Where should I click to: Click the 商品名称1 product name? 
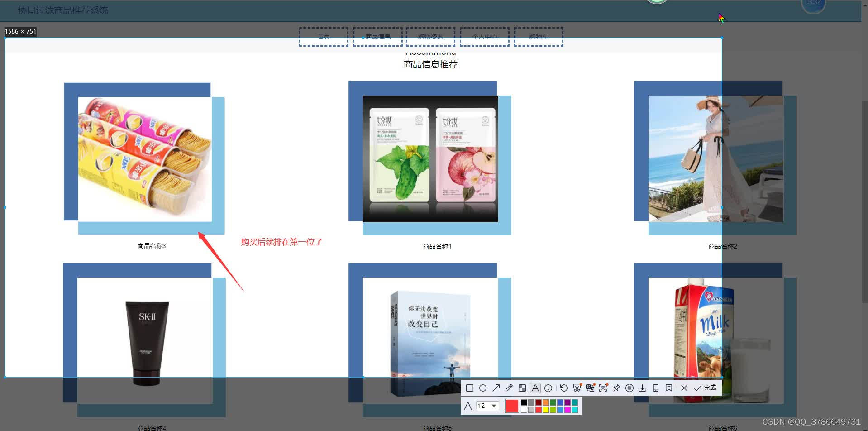pyautogui.click(x=437, y=246)
